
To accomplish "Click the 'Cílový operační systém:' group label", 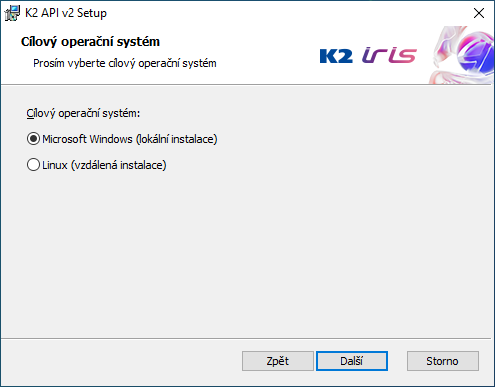I will point(83,113).
